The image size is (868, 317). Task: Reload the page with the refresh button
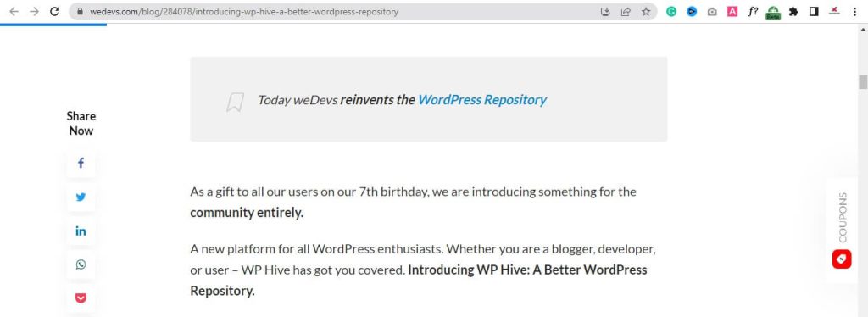click(54, 11)
